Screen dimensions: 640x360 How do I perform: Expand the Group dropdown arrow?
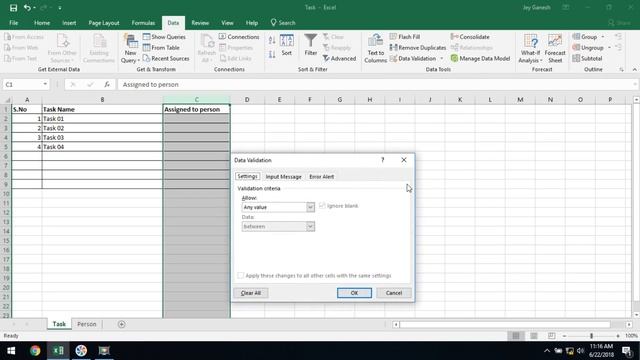click(x=603, y=37)
